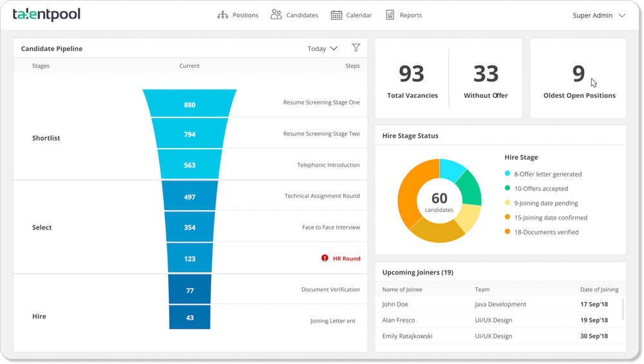Click the Positions hierarchy icon
The height and width of the screenshot is (364, 644).
223,15
